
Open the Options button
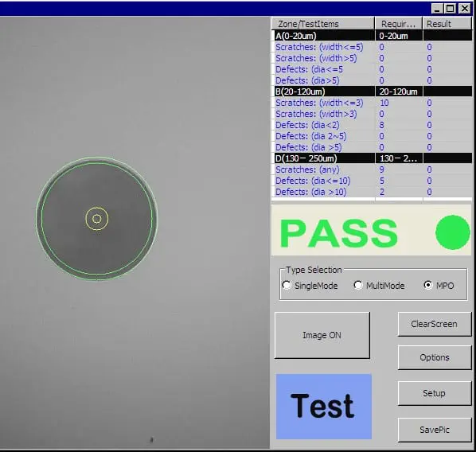[x=435, y=357]
